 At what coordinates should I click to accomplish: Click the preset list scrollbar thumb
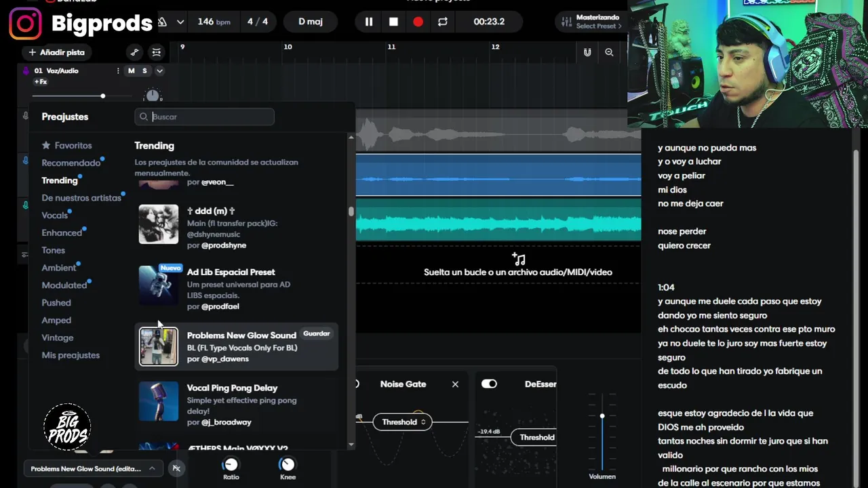(351, 211)
